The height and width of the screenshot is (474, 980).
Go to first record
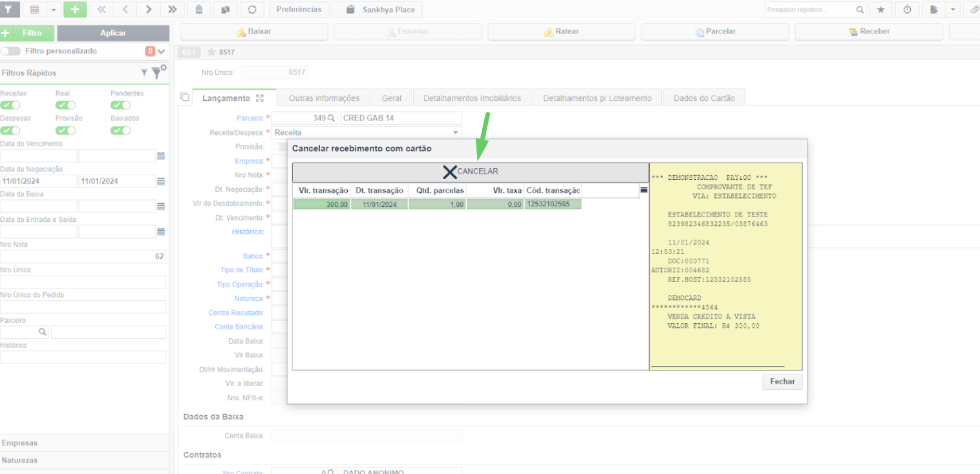pyautogui.click(x=101, y=10)
